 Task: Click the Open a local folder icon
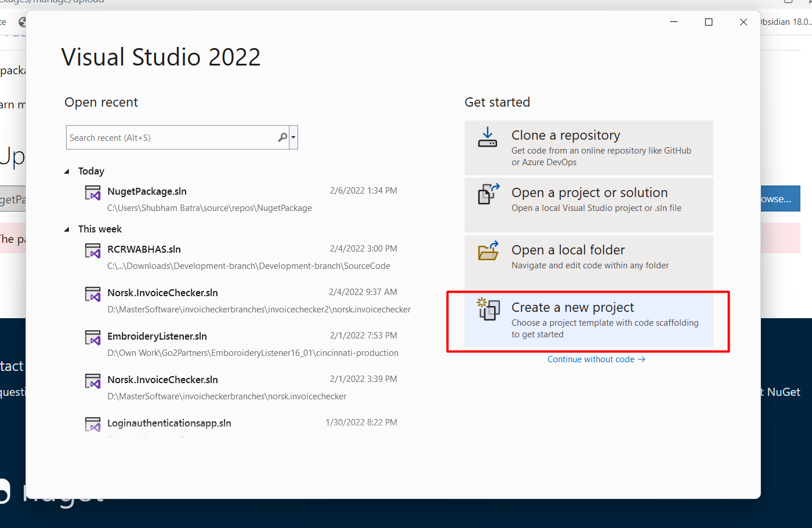click(488, 251)
